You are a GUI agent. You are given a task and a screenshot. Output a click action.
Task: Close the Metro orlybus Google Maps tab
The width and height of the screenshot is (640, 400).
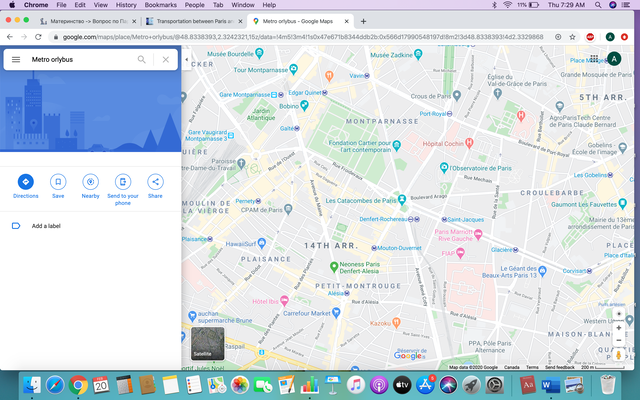tap(347, 21)
